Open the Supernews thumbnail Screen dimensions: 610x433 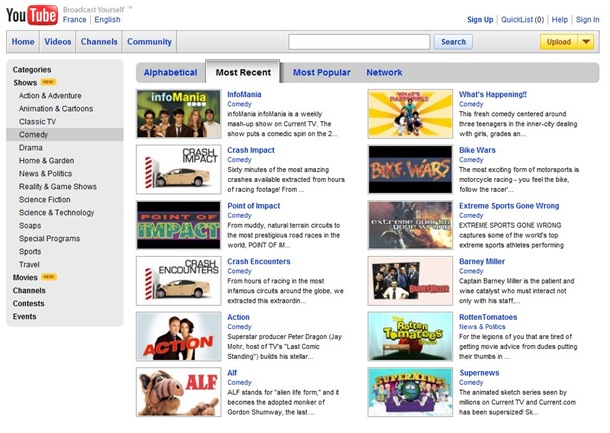pos(410,392)
